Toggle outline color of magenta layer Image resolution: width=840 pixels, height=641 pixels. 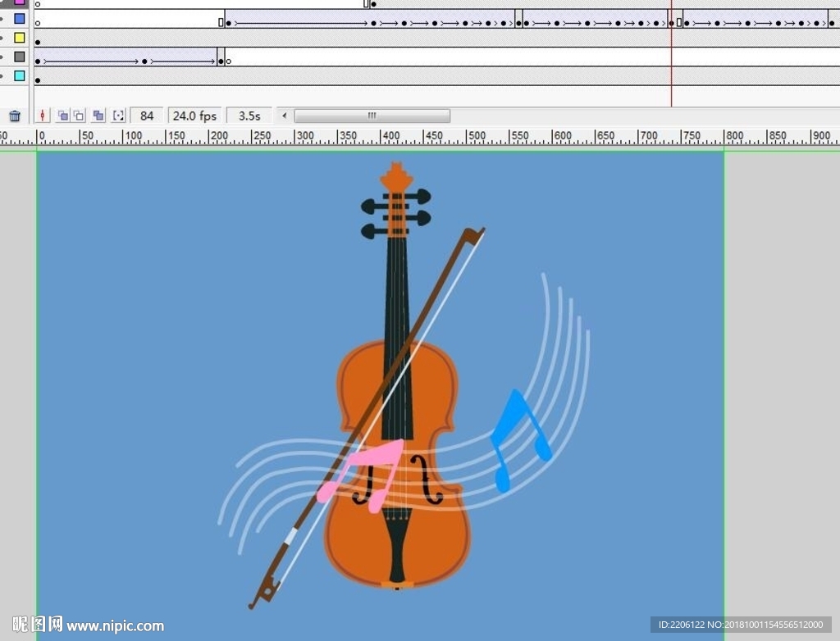click(x=20, y=2)
